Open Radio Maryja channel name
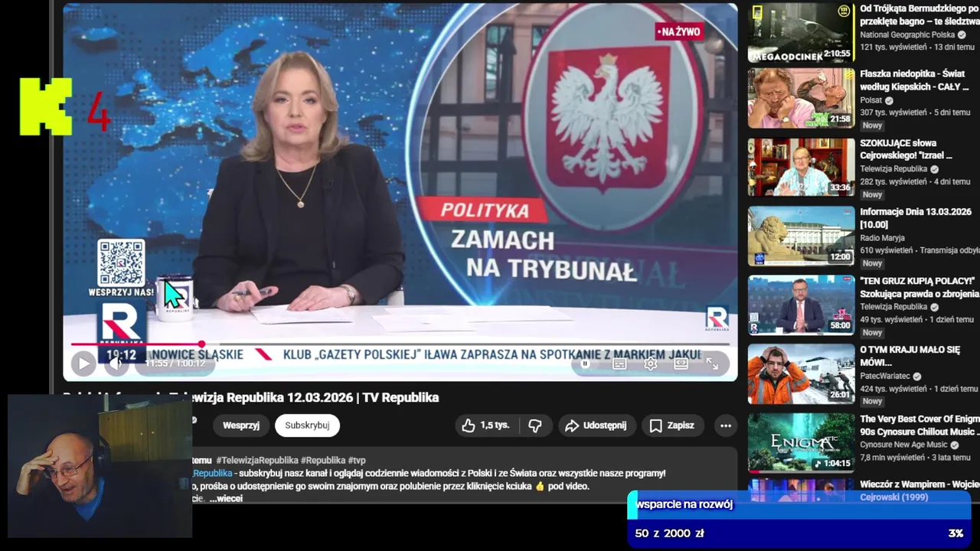Viewport: 980px width, 551px height. [x=882, y=238]
